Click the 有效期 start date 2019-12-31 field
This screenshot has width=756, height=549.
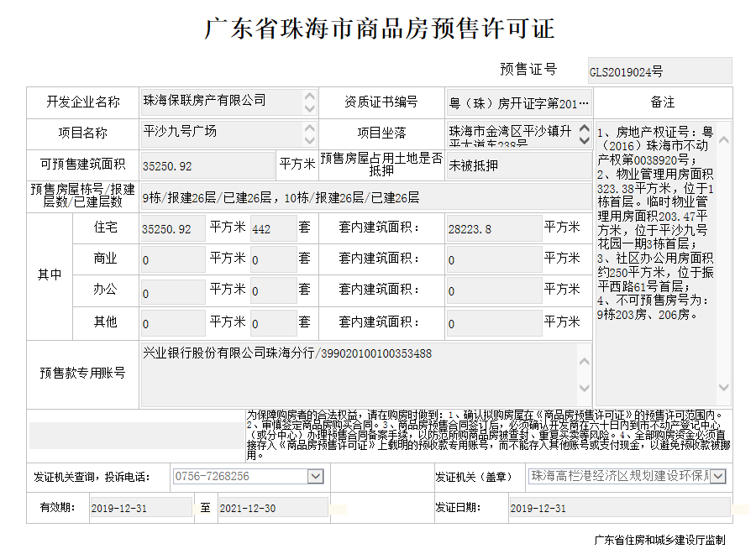[139, 509]
